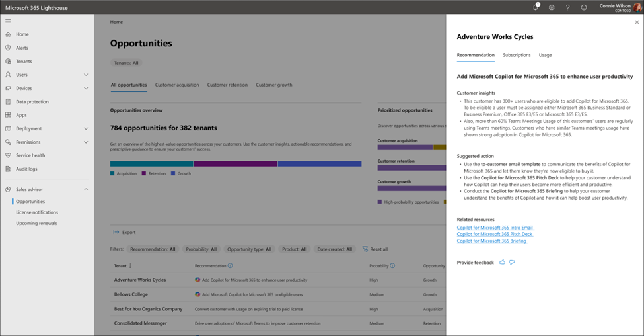The image size is (644, 336).
Task: Open Opportunities under Sales advisor
Action: click(30, 202)
